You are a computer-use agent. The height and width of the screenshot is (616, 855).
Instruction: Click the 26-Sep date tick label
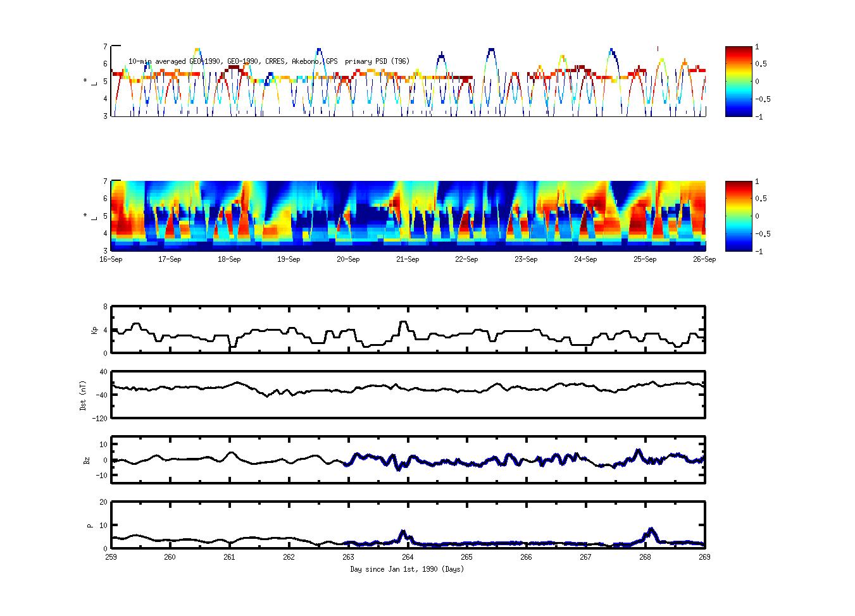coord(704,259)
